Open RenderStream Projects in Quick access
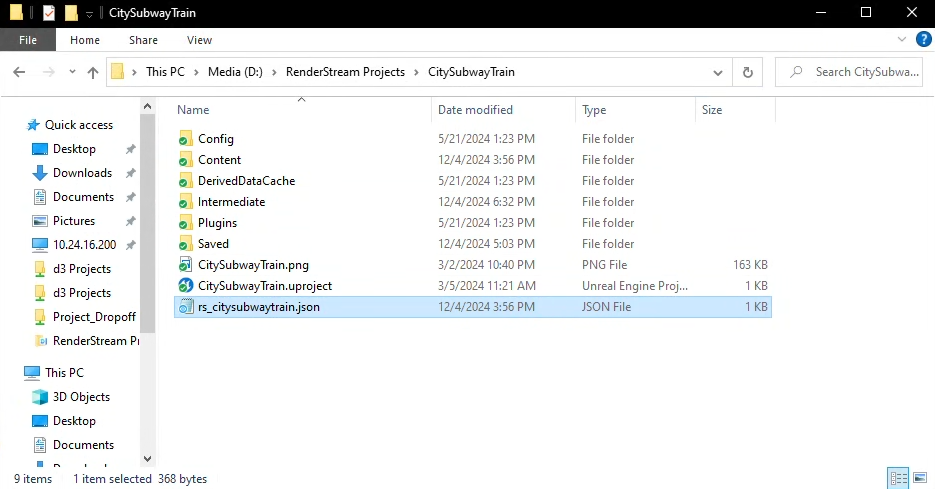 click(x=86, y=341)
